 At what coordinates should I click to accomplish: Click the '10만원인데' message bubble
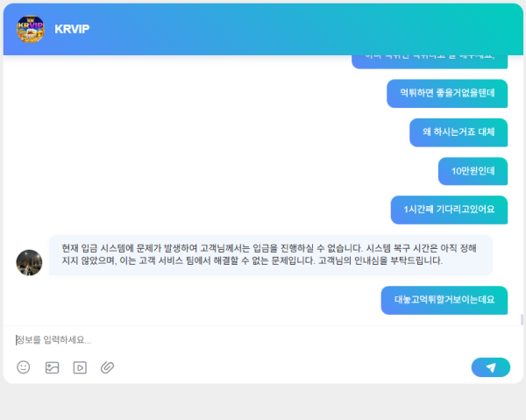tap(473, 170)
